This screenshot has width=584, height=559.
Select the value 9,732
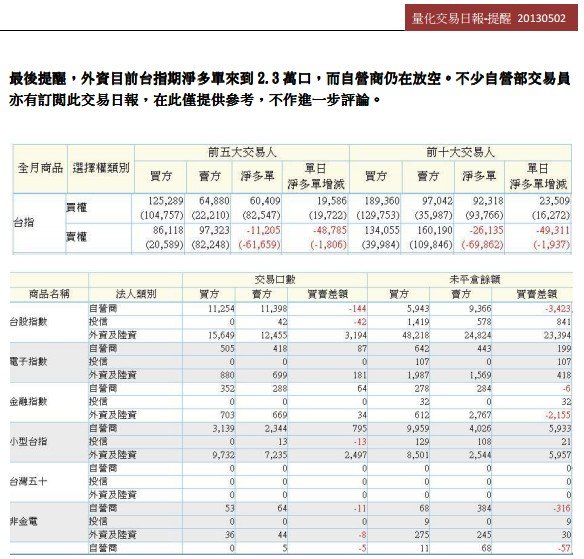223,455
